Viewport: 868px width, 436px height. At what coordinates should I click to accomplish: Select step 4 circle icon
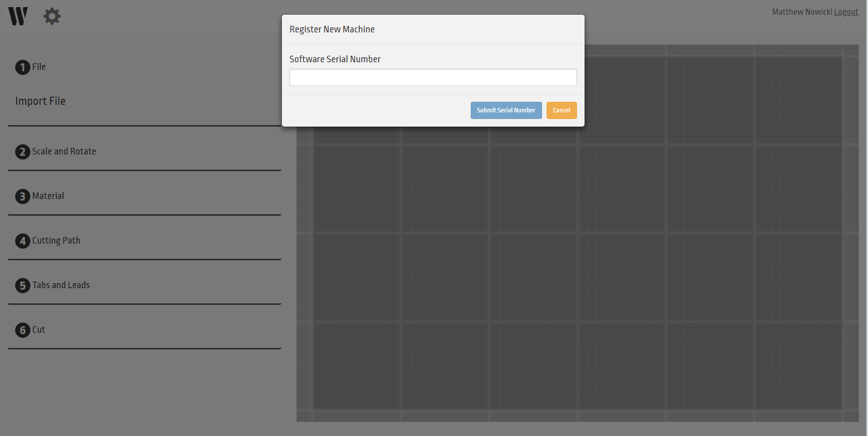(x=23, y=241)
